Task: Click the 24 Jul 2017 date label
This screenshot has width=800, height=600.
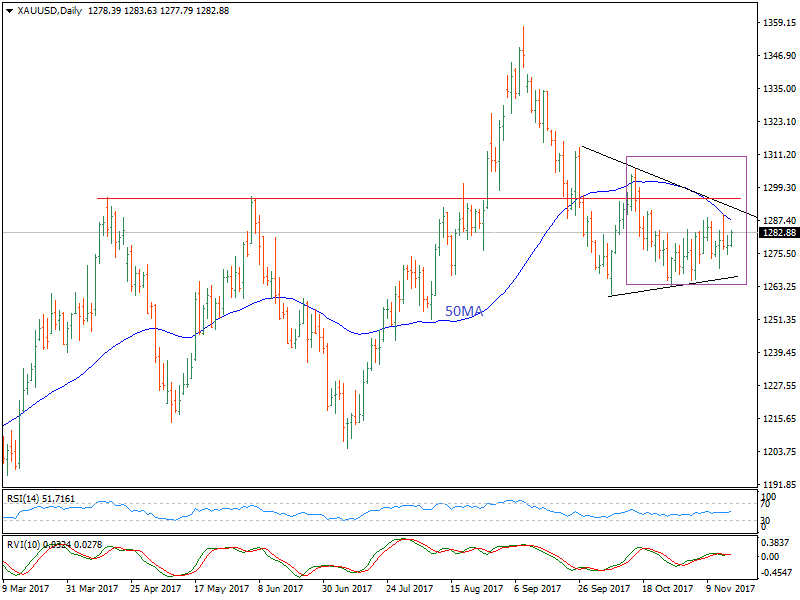Action: pyautogui.click(x=408, y=590)
